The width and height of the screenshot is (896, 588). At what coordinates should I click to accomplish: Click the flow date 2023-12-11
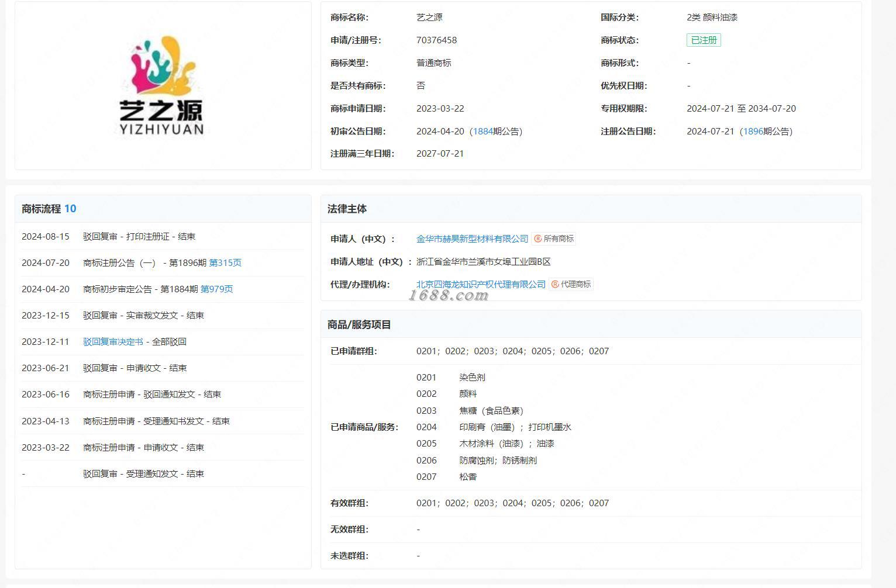point(46,342)
